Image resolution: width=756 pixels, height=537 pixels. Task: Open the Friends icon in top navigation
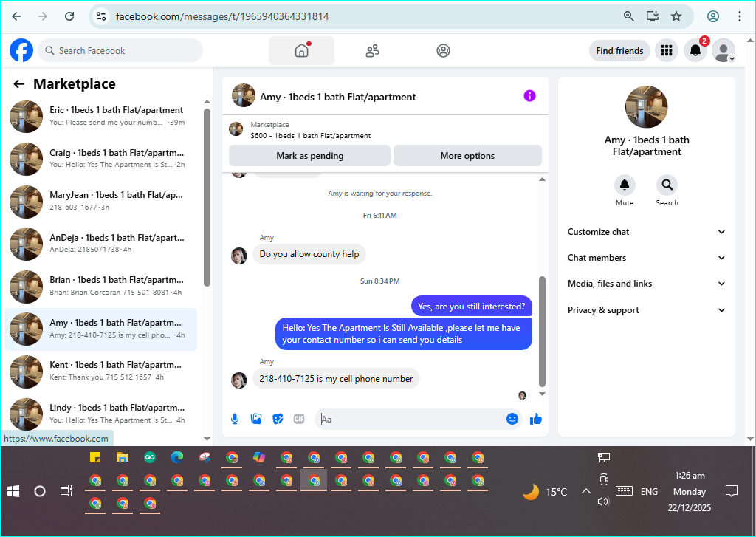click(x=372, y=51)
